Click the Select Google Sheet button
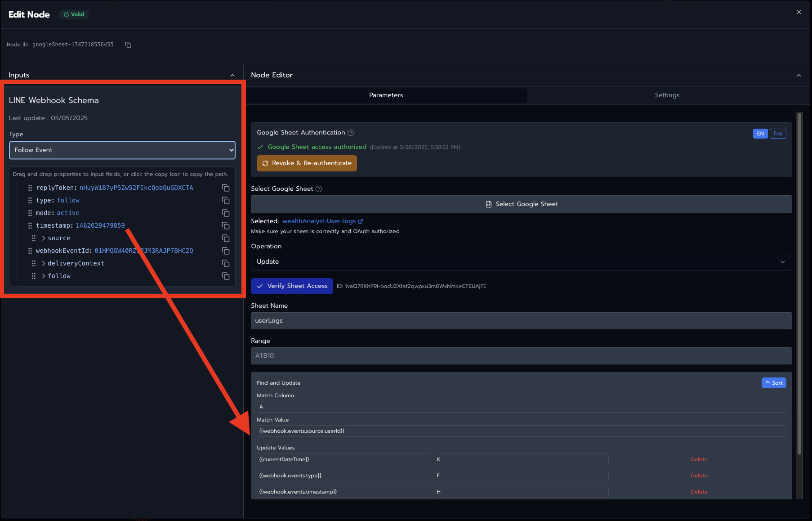This screenshot has height=521, width=812. click(521, 204)
